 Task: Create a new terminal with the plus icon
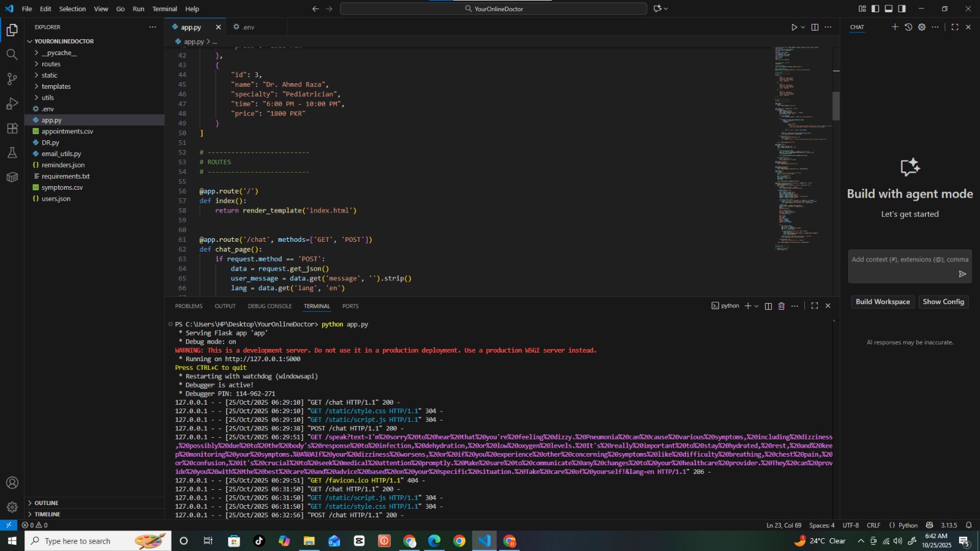(748, 306)
